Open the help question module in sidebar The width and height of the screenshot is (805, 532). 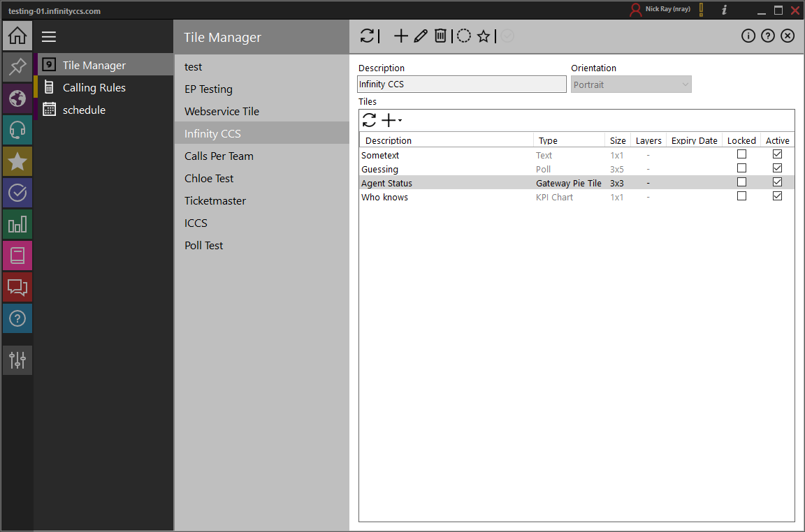17,318
